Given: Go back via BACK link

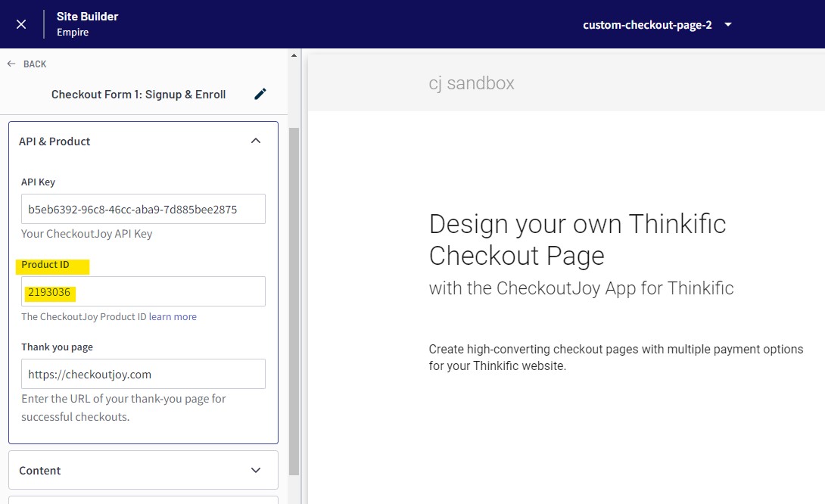Looking at the screenshot, I should click(x=35, y=64).
